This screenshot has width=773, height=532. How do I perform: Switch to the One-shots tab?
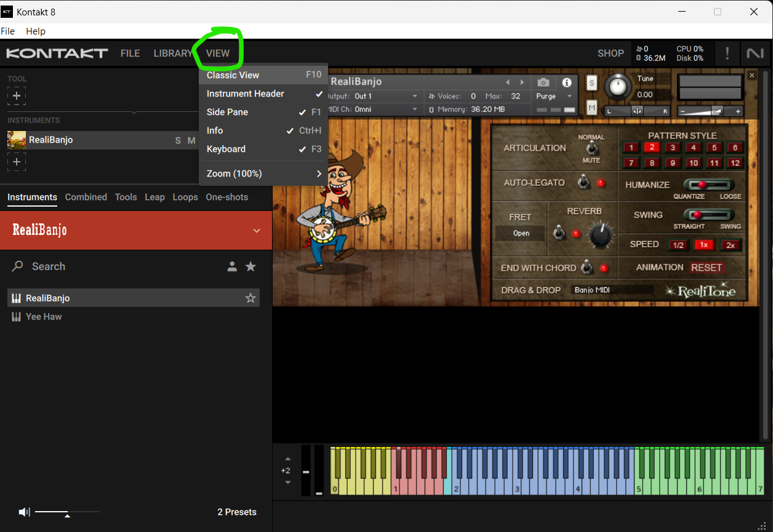(x=227, y=197)
